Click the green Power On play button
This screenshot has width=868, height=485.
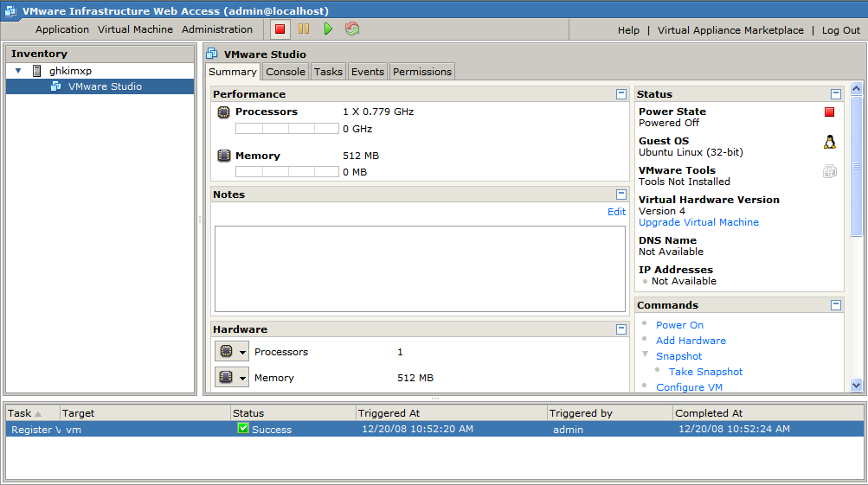[x=328, y=29]
